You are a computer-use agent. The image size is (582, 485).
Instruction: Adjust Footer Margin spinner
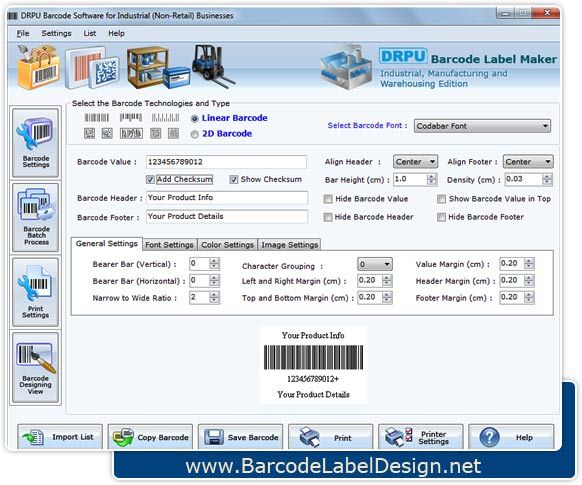[x=529, y=297]
